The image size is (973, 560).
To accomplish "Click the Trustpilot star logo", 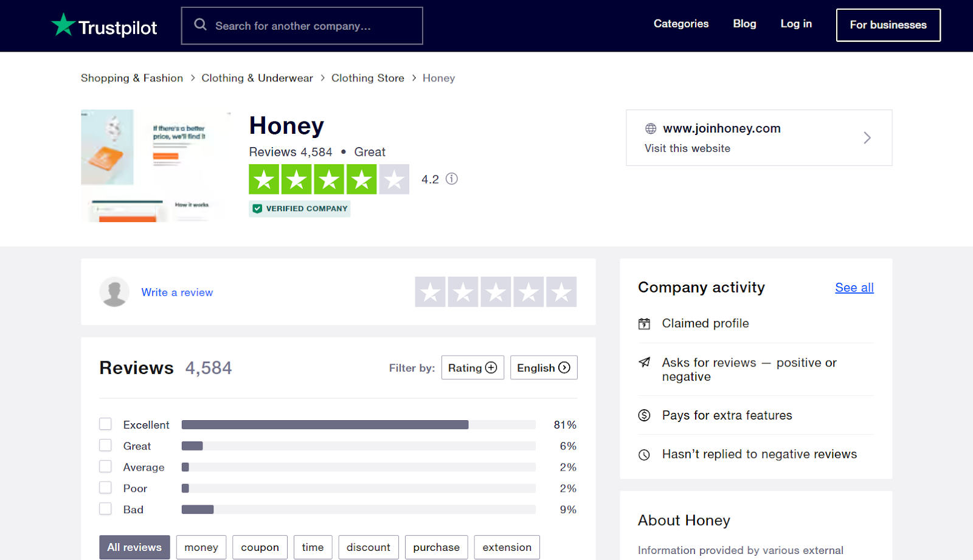I will (63, 25).
